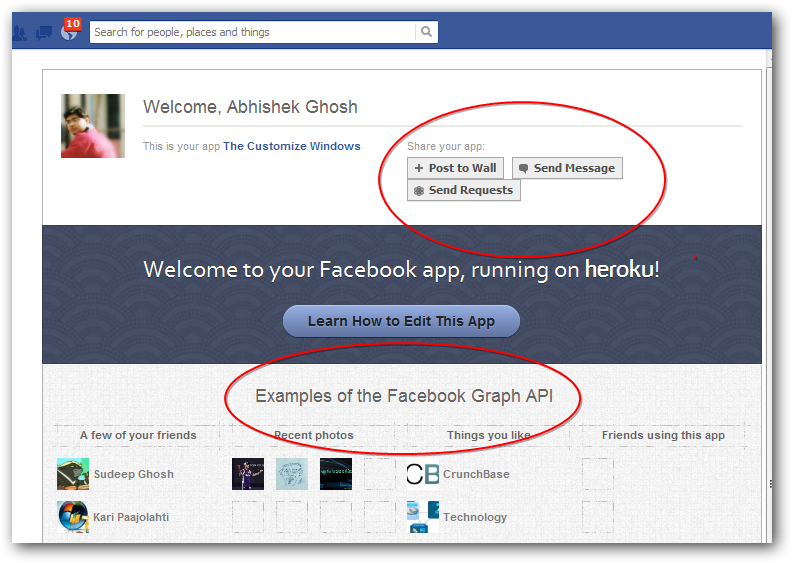Click the Post to Wall button
This screenshot has height=563, width=792.
pyautogui.click(x=455, y=168)
